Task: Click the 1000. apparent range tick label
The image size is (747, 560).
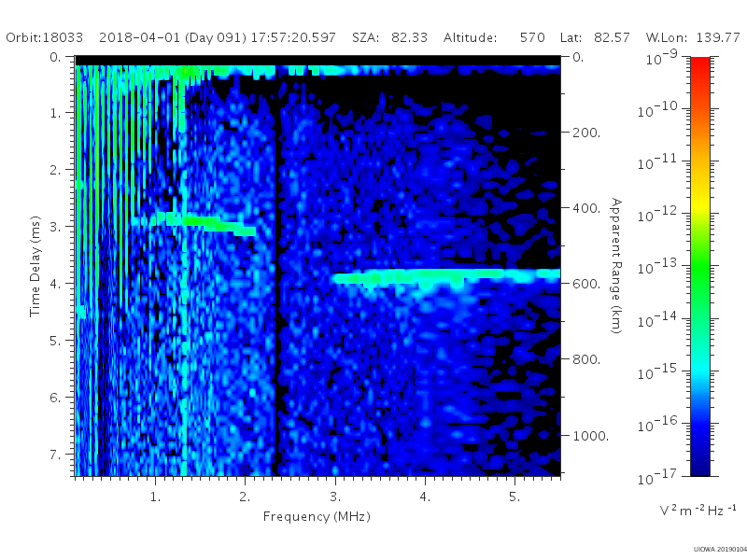Action: [x=591, y=436]
